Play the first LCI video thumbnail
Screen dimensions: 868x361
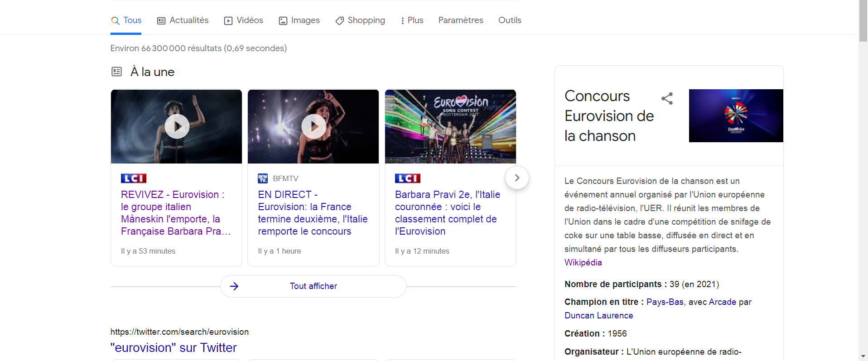pyautogui.click(x=177, y=127)
